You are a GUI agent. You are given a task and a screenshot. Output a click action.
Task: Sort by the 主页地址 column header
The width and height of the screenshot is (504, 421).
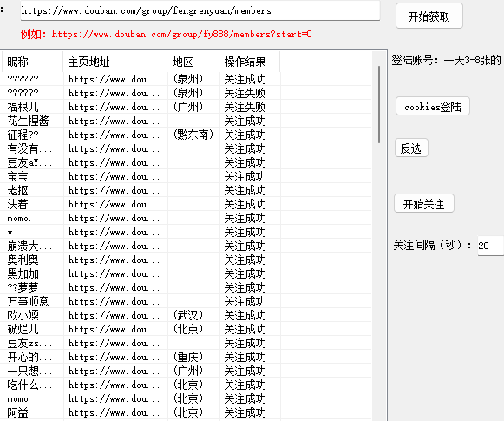[x=115, y=62]
